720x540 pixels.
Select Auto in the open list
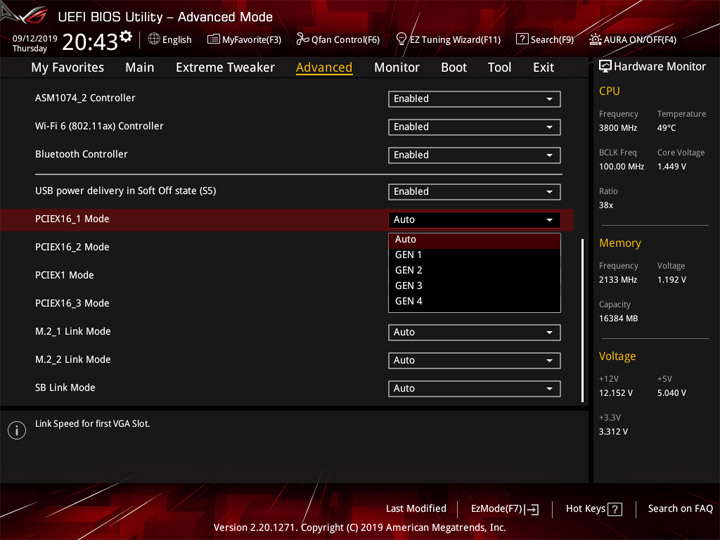pos(474,239)
